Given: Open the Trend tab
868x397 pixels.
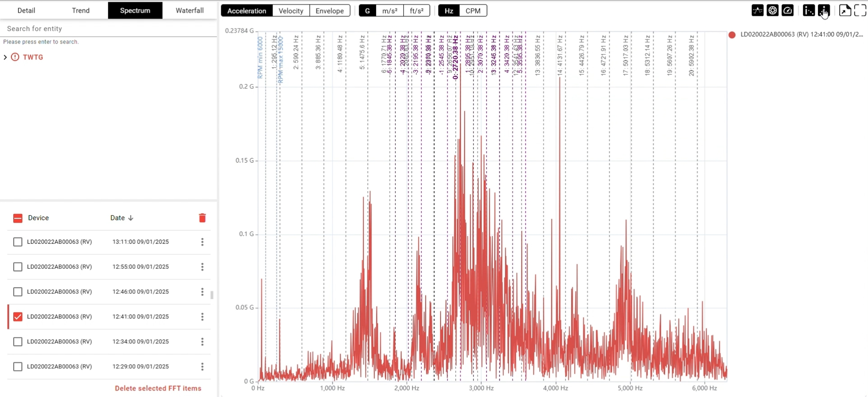Looking at the screenshot, I should [x=80, y=10].
